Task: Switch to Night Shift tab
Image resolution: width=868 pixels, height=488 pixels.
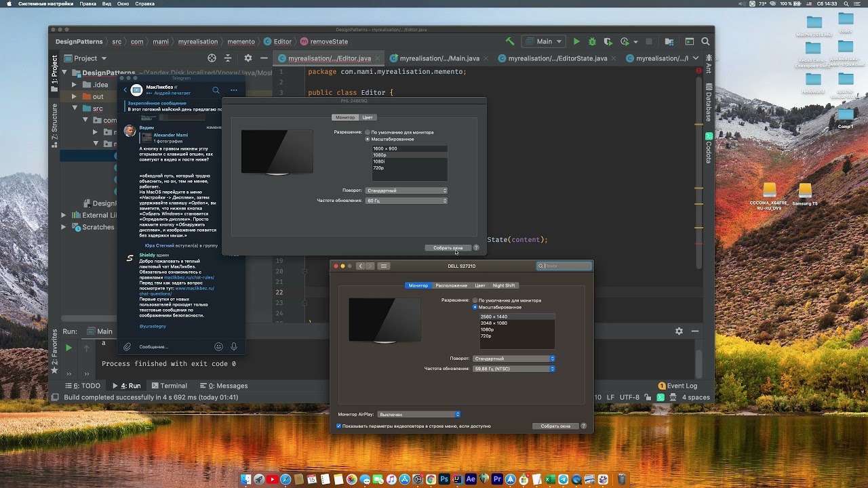Action: pyautogui.click(x=504, y=285)
